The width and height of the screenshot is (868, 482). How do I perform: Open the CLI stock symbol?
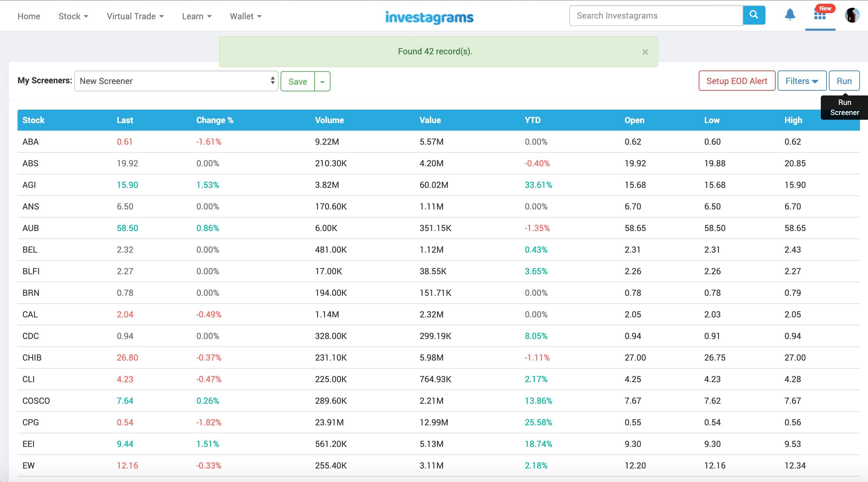[x=28, y=379]
